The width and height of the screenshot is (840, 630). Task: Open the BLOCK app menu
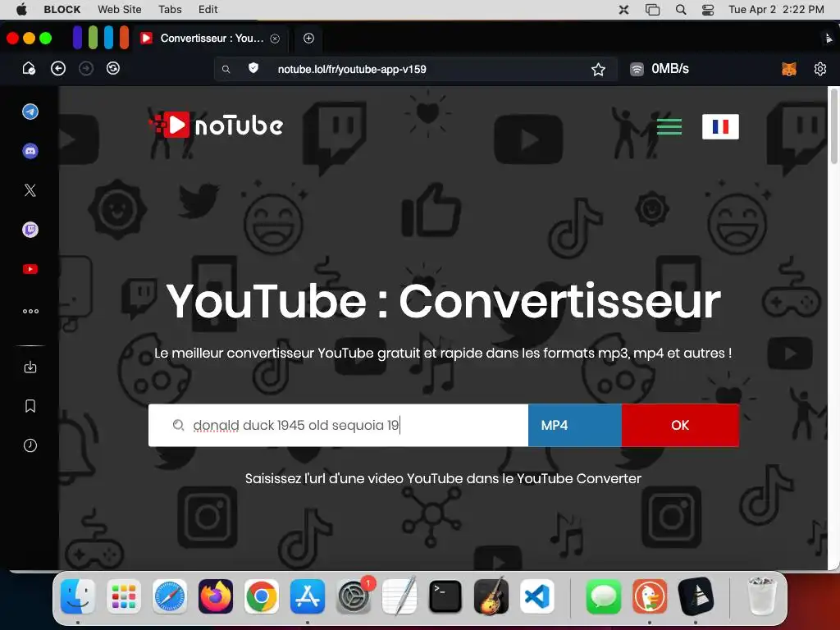tap(62, 9)
